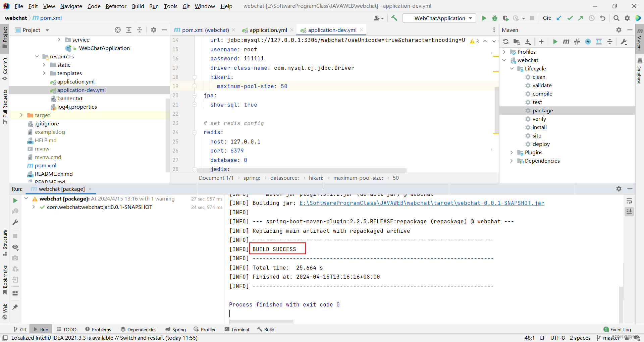644x342 pixels.
Task: Pin the Run tab
Action: [x=15, y=307]
